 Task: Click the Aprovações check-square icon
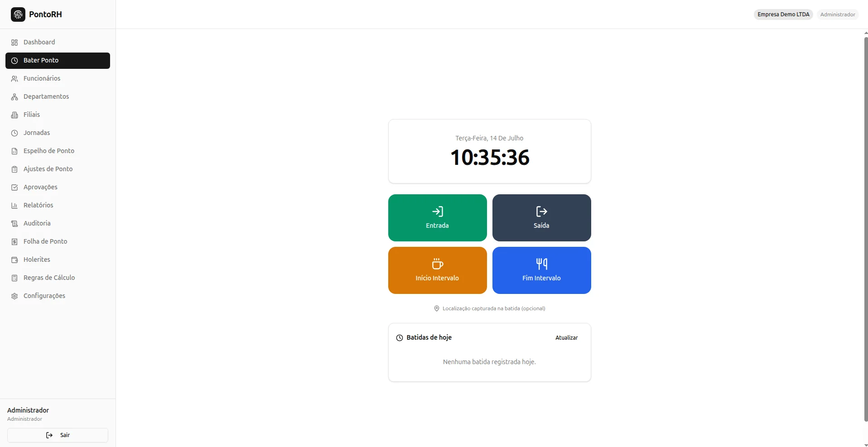coord(14,187)
